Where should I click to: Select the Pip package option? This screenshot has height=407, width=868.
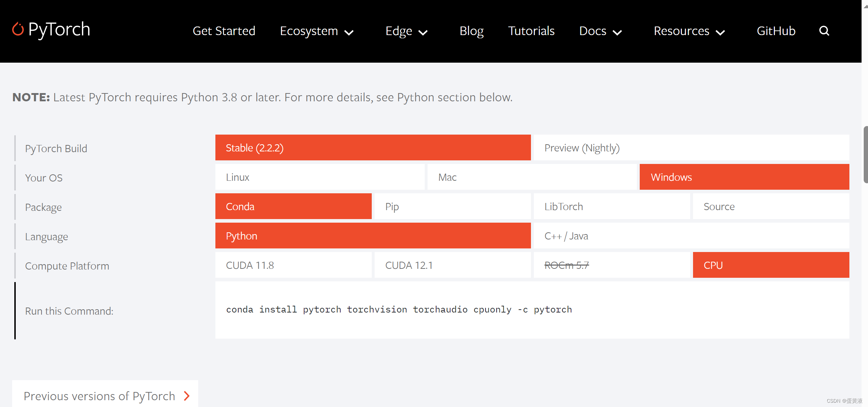[453, 206]
